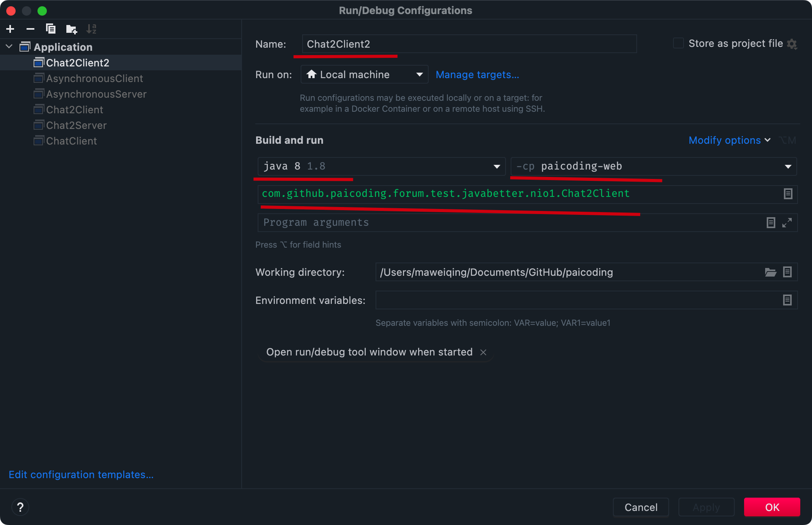Click the Sort Configurations alphabetically icon
This screenshot has width=812, height=525.
click(91, 29)
